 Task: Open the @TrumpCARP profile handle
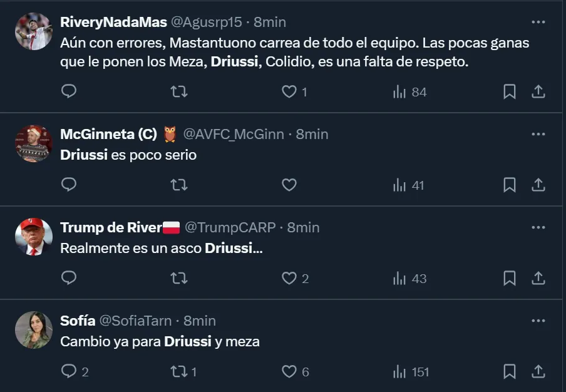(230, 227)
